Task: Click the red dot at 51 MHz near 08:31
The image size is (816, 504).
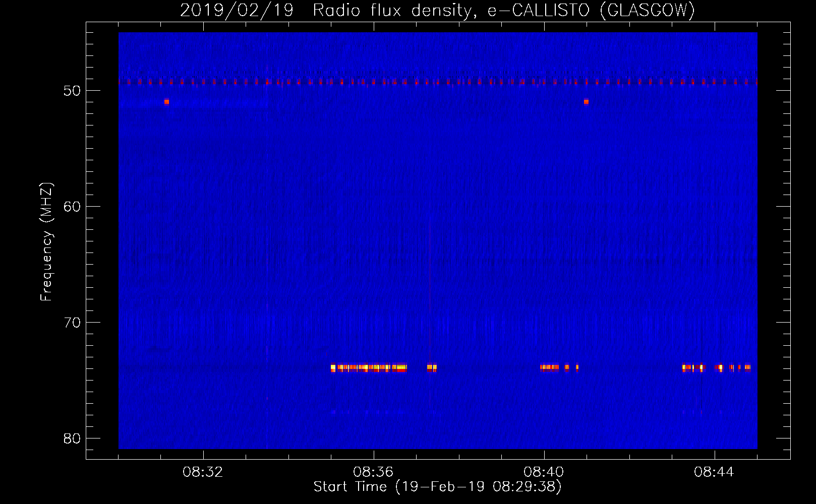Action: pos(166,102)
